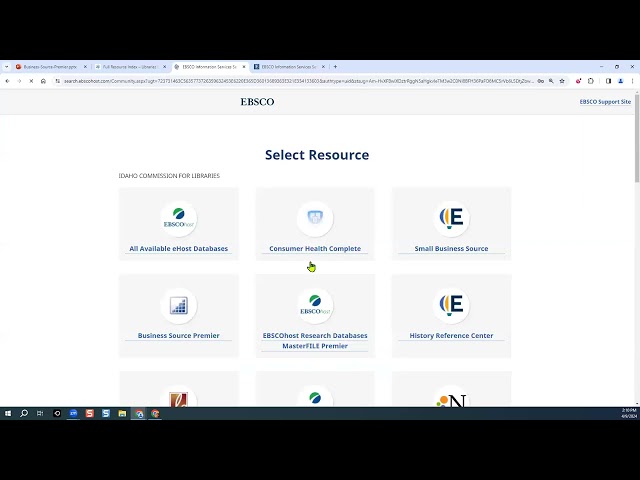Click the partially visible red 'e' resource icon

(178, 399)
